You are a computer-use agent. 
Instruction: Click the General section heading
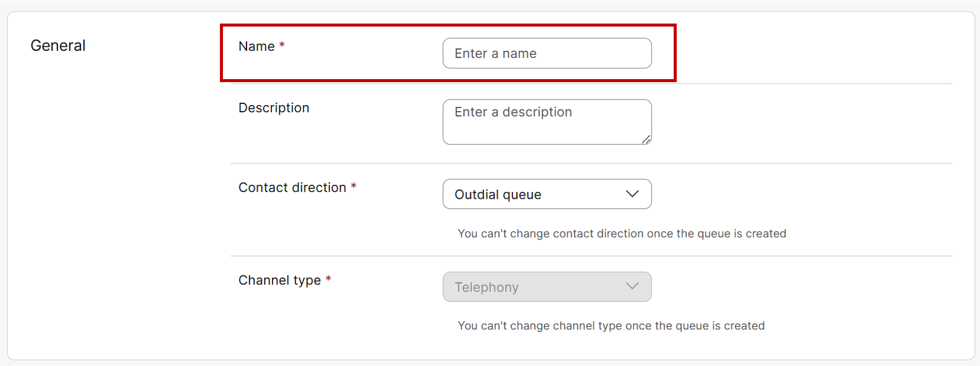pyautogui.click(x=58, y=46)
